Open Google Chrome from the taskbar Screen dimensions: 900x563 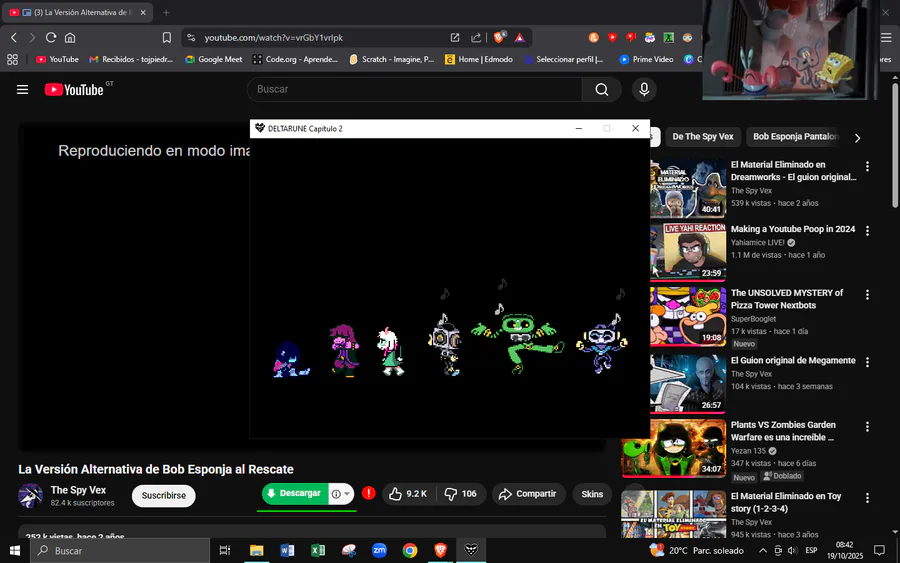pyautogui.click(x=410, y=551)
